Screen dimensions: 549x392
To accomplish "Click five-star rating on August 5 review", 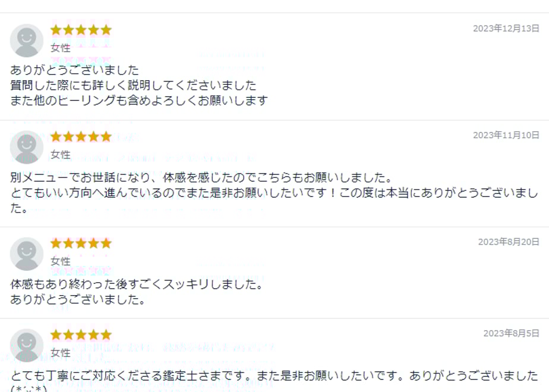I will (x=81, y=335).
